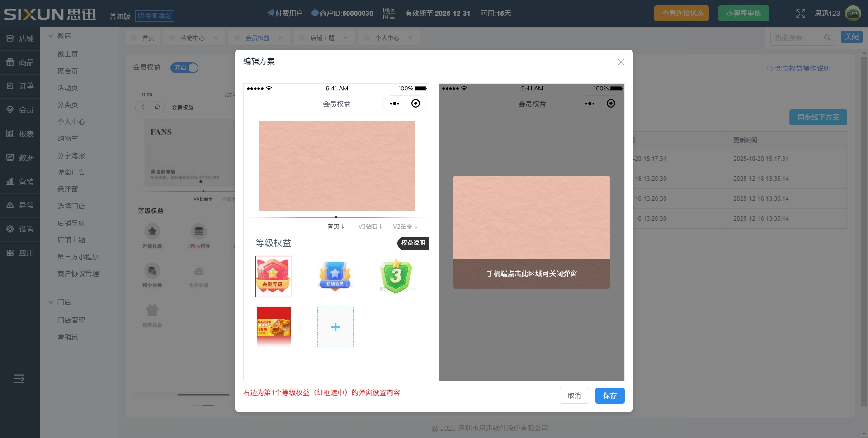Select the 会员等级 red badge icon
The width and height of the screenshot is (868, 438).
coord(274,277)
